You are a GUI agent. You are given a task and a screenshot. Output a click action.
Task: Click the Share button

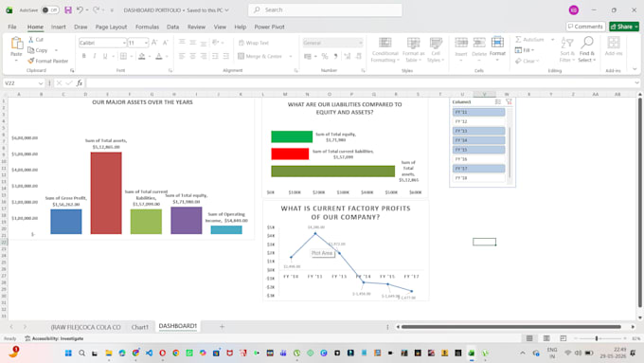tap(624, 27)
